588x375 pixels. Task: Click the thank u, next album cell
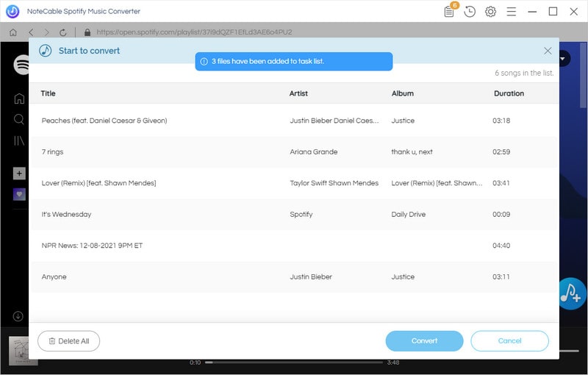click(x=412, y=152)
